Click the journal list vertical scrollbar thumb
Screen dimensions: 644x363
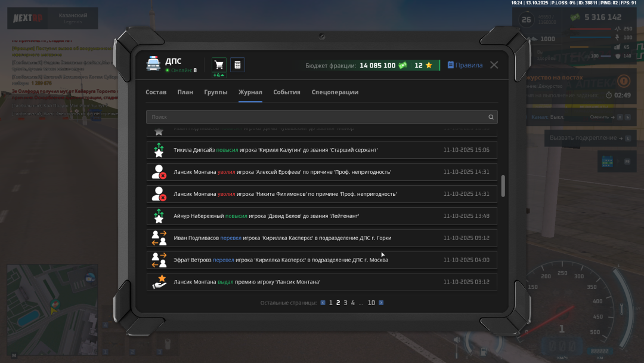pyautogui.click(x=503, y=186)
